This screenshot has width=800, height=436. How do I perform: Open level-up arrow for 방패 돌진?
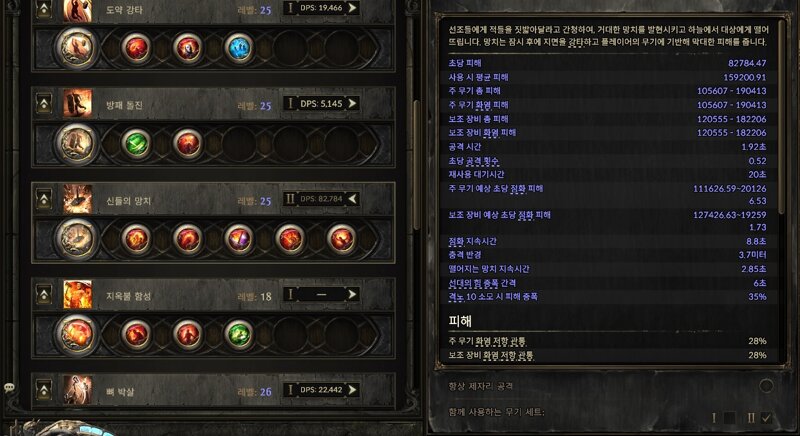point(44,104)
